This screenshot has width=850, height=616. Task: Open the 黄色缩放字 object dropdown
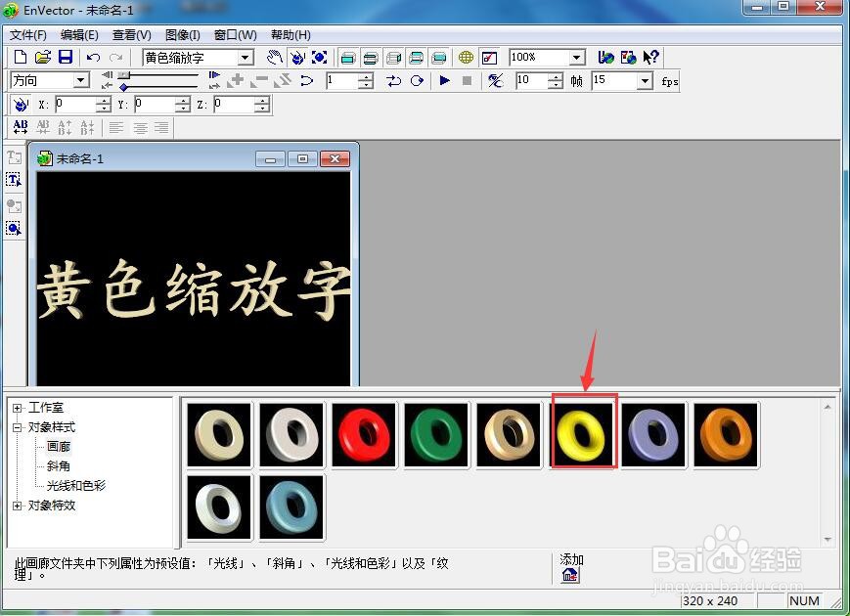tap(246, 58)
